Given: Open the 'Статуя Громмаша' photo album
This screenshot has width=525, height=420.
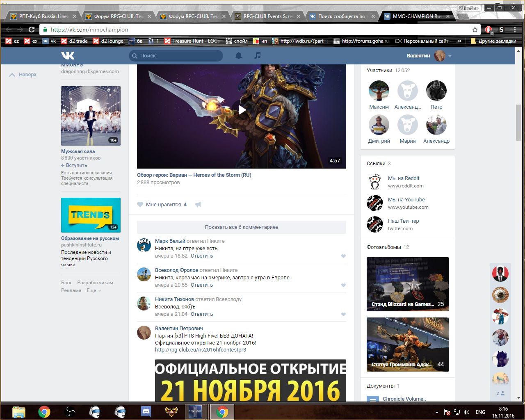Looking at the screenshot, I should click(x=408, y=345).
